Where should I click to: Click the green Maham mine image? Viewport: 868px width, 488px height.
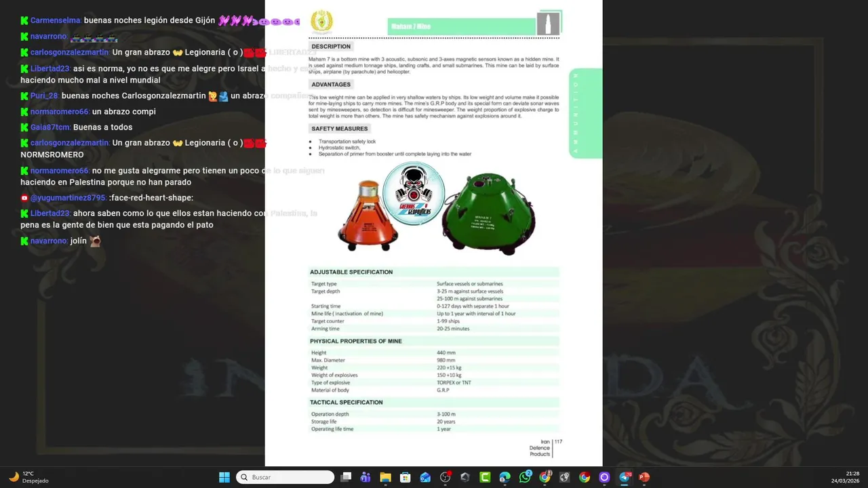click(x=488, y=213)
